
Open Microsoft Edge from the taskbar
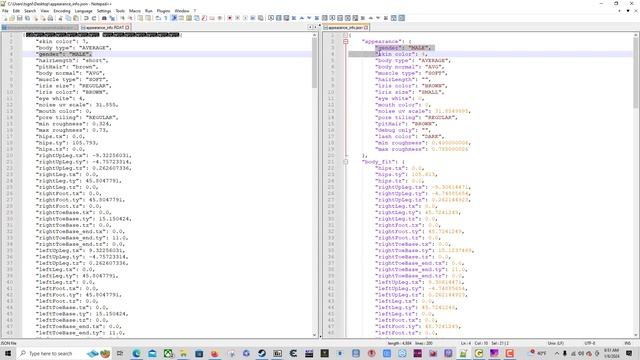[x=136, y=353]
